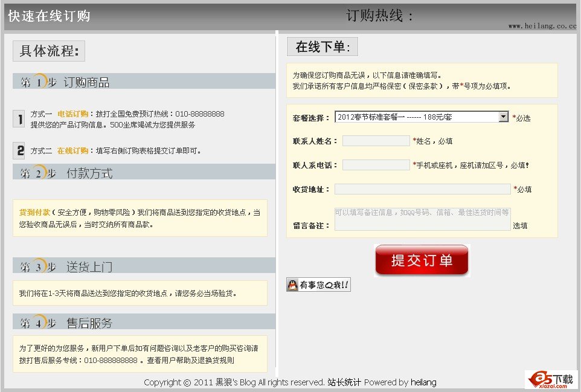Click the QQ penguin 有事您Q我 chat icon
This screenshot has width=581, height=392.
click(318, 285)
